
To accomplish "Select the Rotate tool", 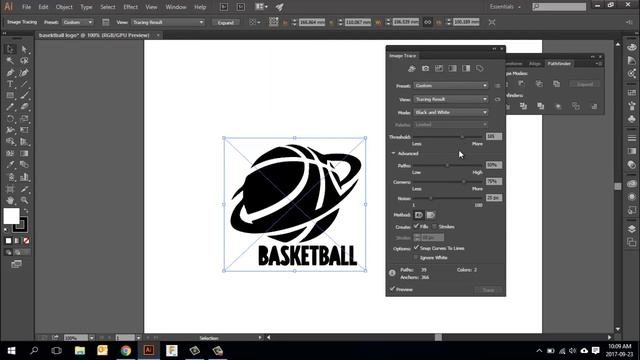I will 10,119.
